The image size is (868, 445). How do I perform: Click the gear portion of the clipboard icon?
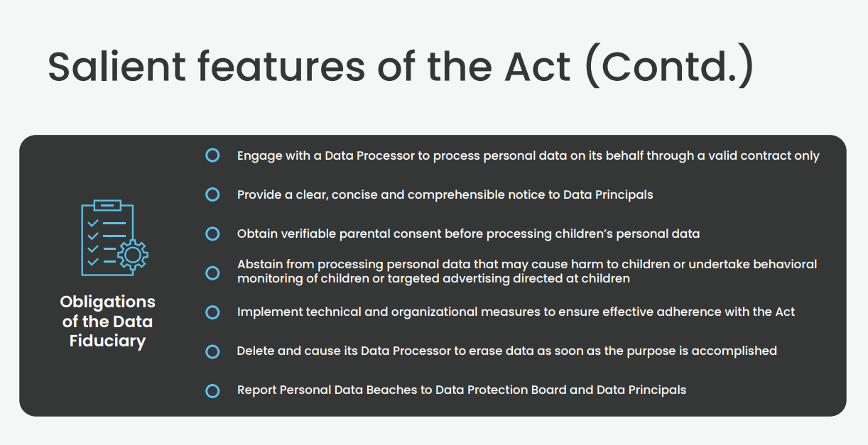[133, 255]
